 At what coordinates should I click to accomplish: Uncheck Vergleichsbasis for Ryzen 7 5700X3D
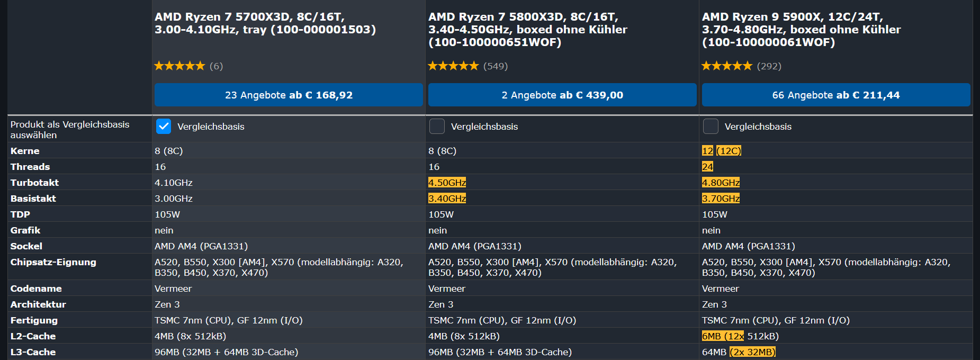point(164,127)
